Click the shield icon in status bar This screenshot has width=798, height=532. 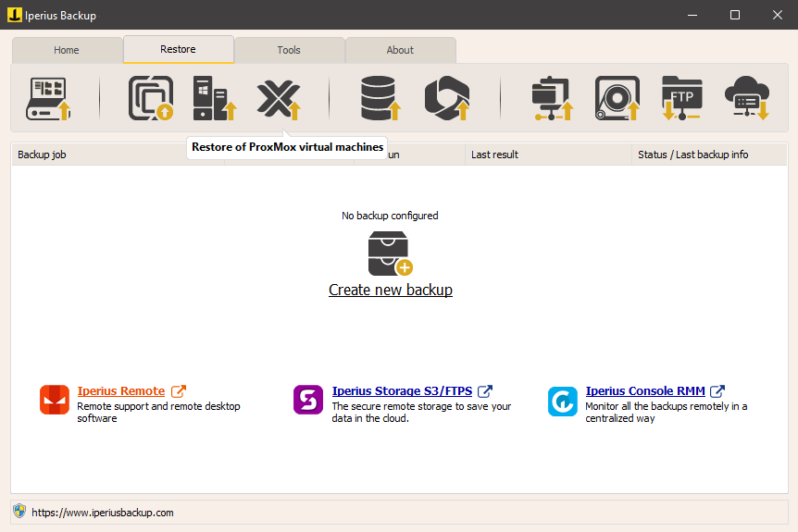pyautogui.click(x=19, y=511)
